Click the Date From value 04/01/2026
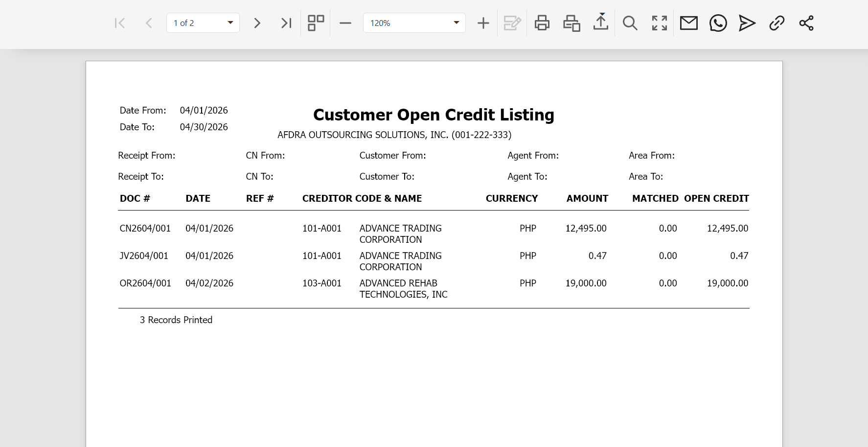The height and width of the screenshot is (447, 868). pos(204,110)
